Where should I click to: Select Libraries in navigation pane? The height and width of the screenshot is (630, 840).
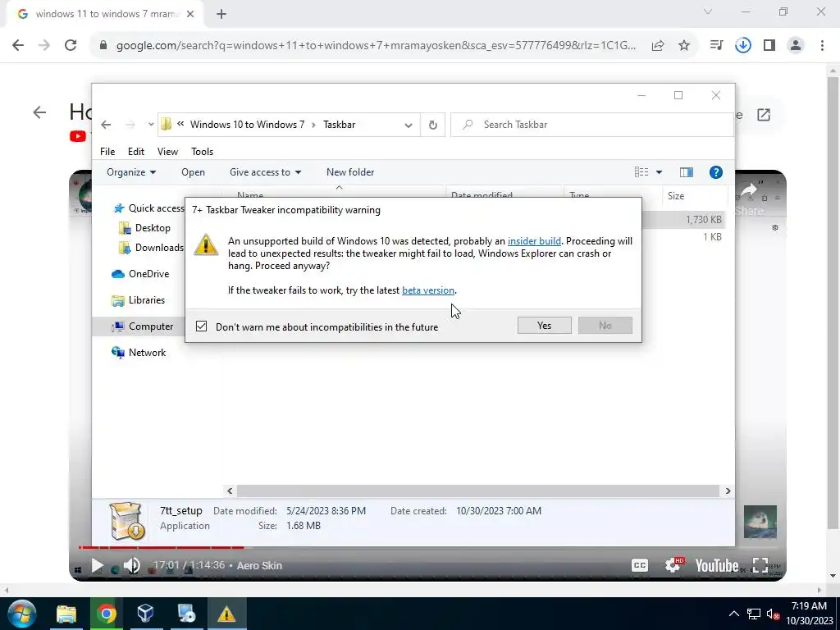[x=139, y=300]
